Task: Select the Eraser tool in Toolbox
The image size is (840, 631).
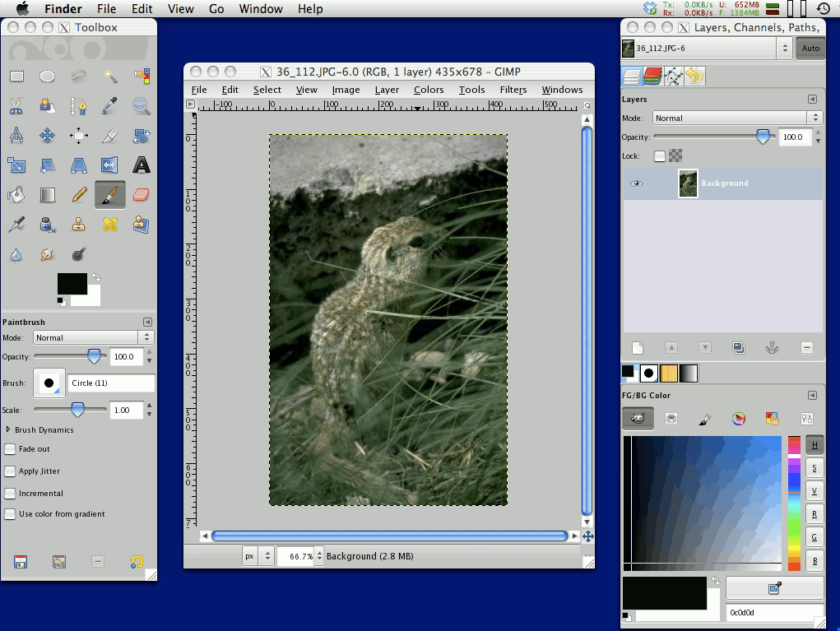Action: tap(142, 195)
